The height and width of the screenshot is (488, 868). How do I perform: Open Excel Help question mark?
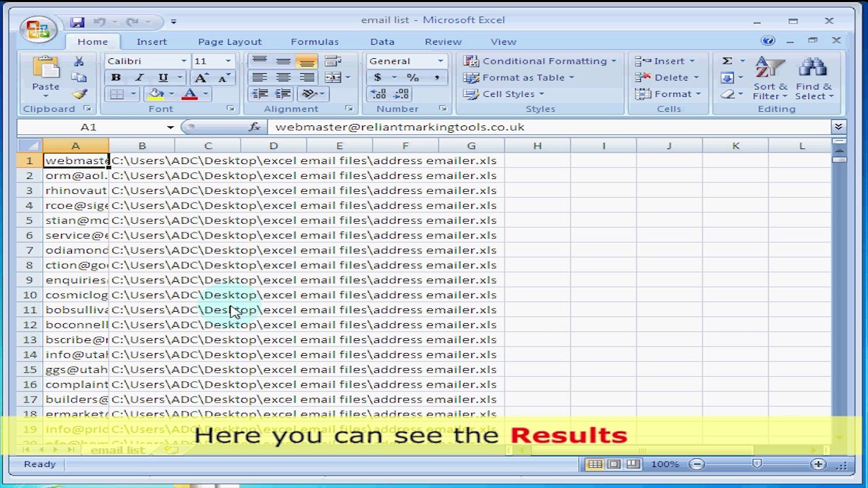(768, 41)
